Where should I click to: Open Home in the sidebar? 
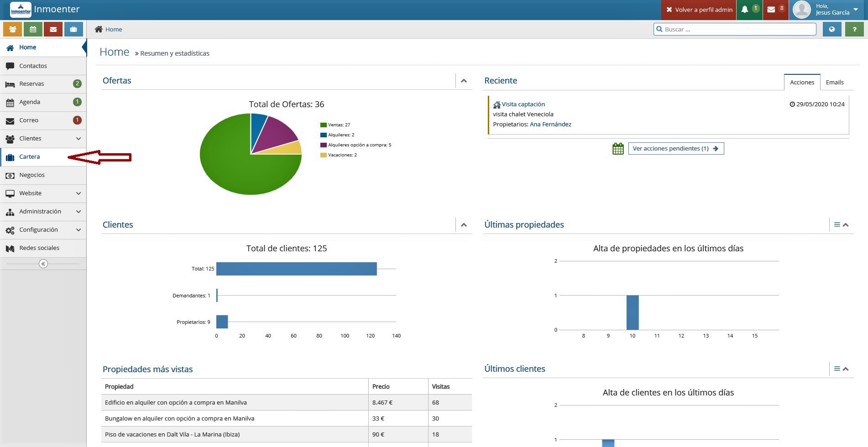[43, 47]
